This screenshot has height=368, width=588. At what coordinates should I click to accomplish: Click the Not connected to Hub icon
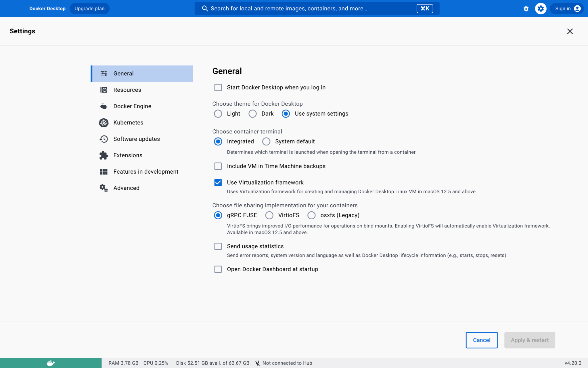258,363
